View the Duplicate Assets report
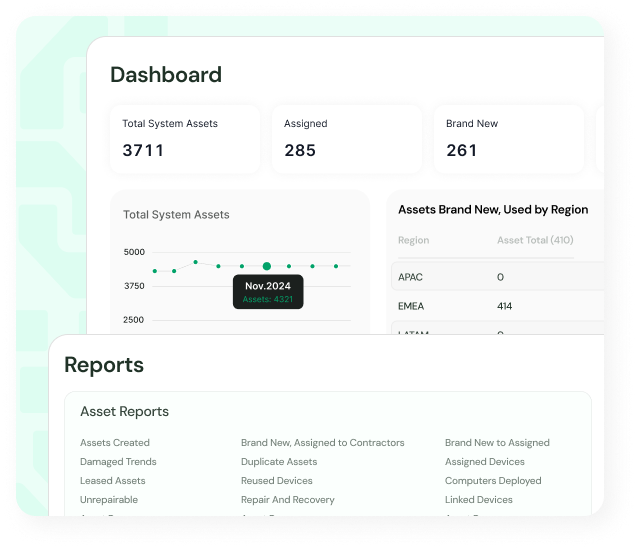Image resolution: width=636 pixels, height=548 pixels. [279, 462]
